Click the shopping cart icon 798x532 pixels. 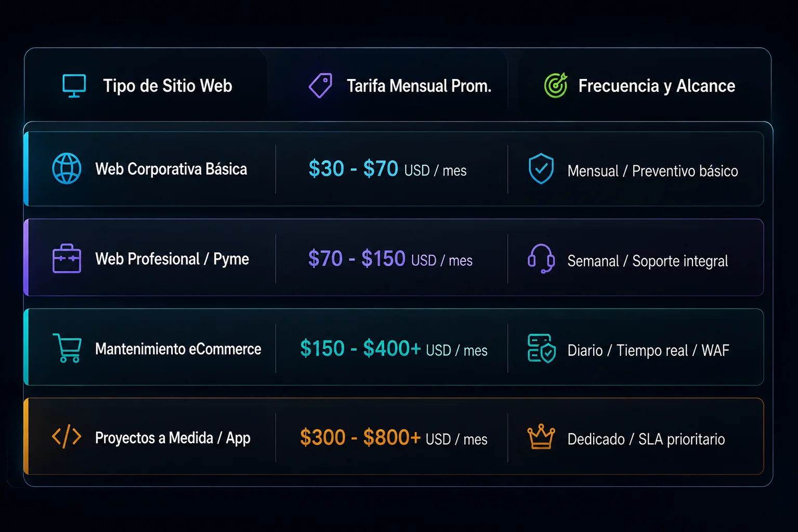(67, 348)
